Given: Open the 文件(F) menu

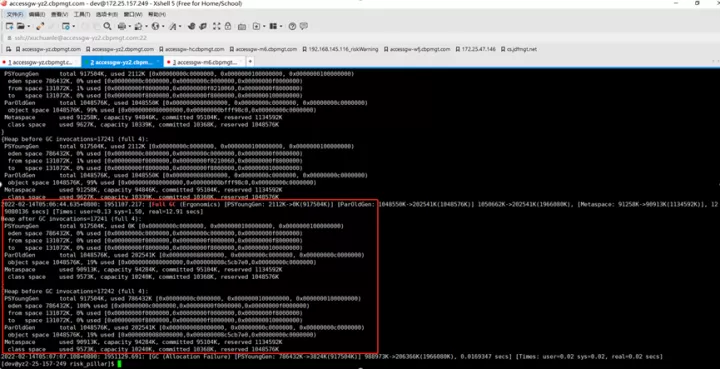Looking at the screenshot, I should tap(15, 15).
